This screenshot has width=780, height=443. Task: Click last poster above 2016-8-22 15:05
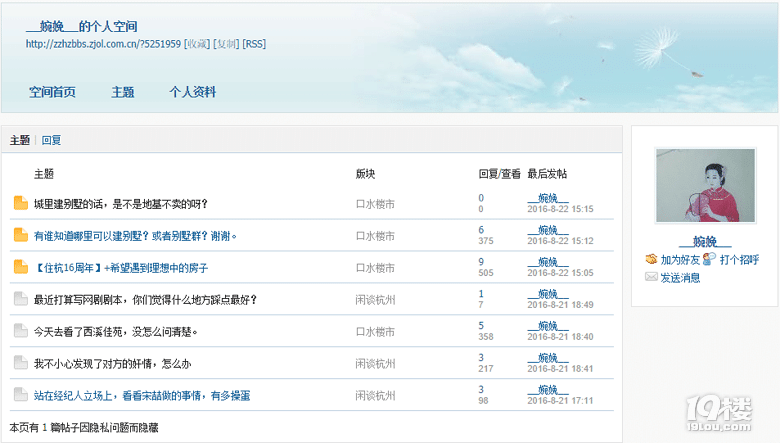pyautogui.click(x=548, y=262)
